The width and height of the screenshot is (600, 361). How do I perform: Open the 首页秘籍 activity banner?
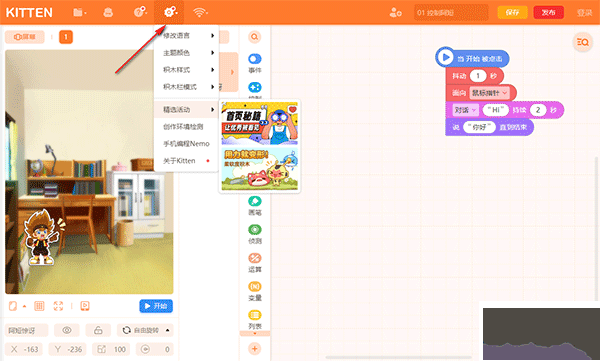coord(259,123)
